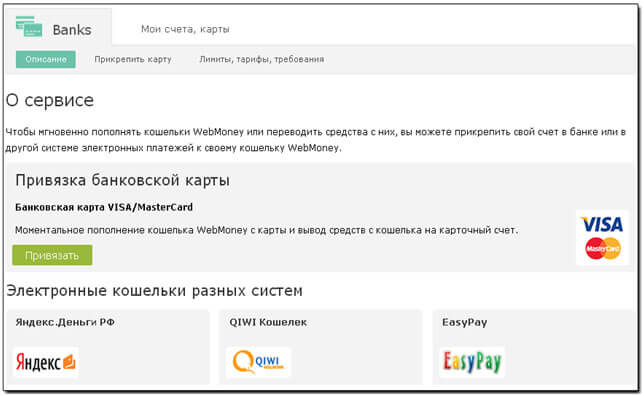Open the Яндекс.Деньги РФ title link
The image size is (644, 396).
coord(65,322)
